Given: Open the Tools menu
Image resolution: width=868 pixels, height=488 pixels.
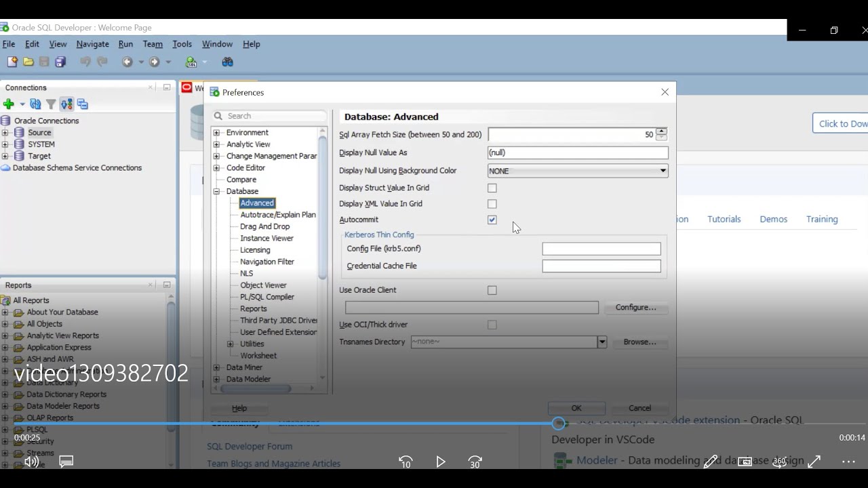Looking at the screenshot, I should pyautogui.click(x=182, y=44).
